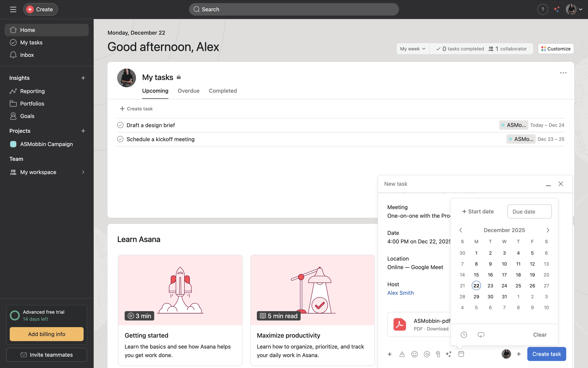Viewport: 588px width, 368px height.
Task: Open Goals in sidebar
Action: tap(47, 116)
